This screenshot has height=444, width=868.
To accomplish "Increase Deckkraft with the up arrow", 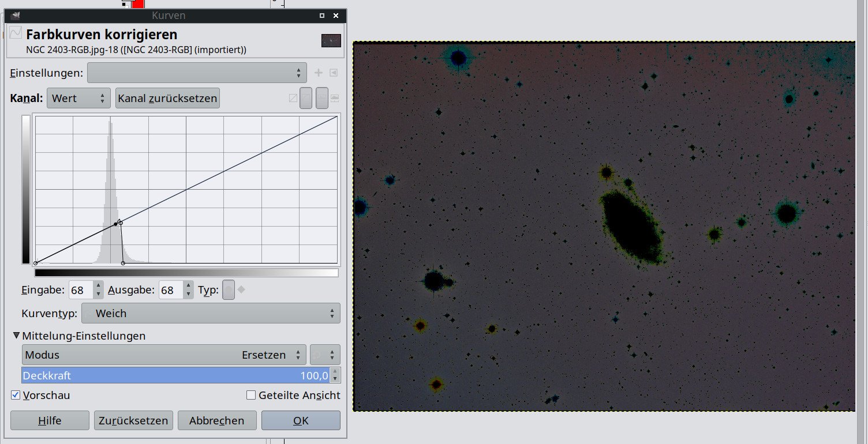I will tap(335, 372).
